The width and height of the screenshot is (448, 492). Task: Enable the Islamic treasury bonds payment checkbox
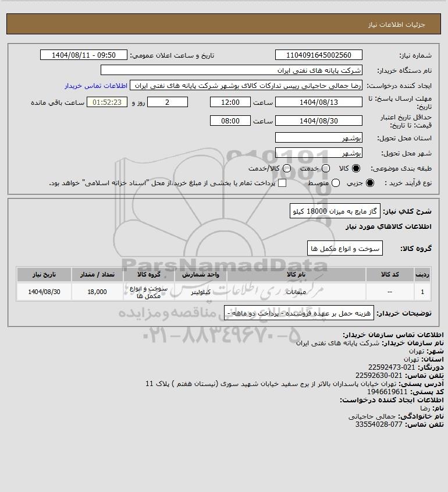tap(282, 183)
